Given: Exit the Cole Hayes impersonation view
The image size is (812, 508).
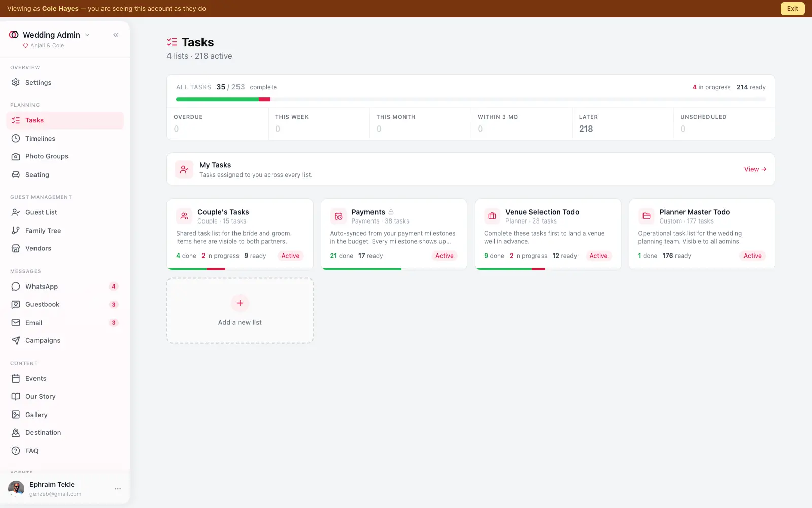Looking at the screenshot, I should [x=792, y=9].
